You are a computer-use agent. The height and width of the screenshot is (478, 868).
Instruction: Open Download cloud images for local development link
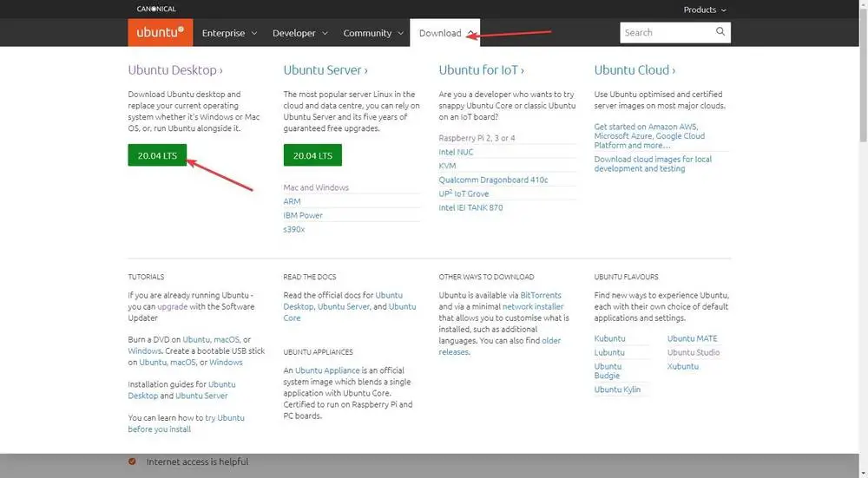[x=653, y=164]
